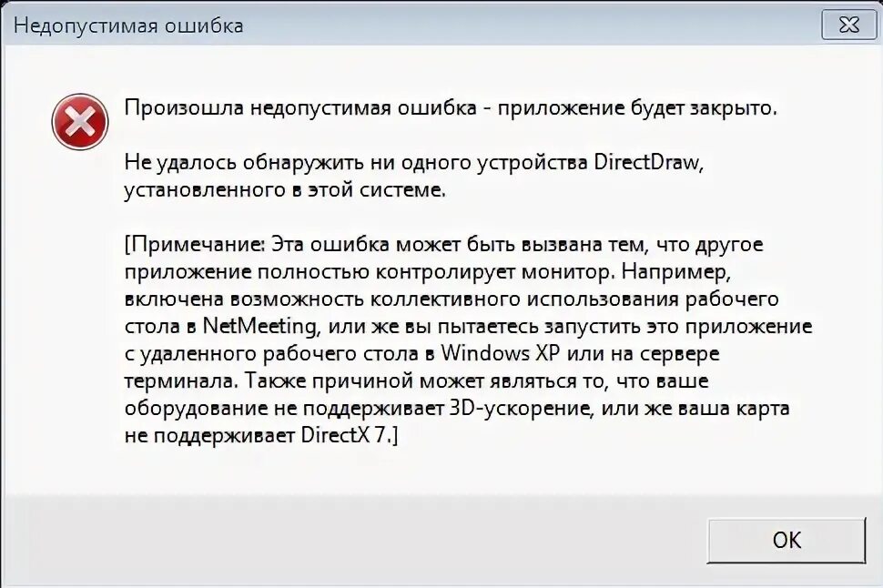Image resolution: width=883 pixels, height=588 pixels.
Task: Click the OK button
Action: [x=787, y=540]
